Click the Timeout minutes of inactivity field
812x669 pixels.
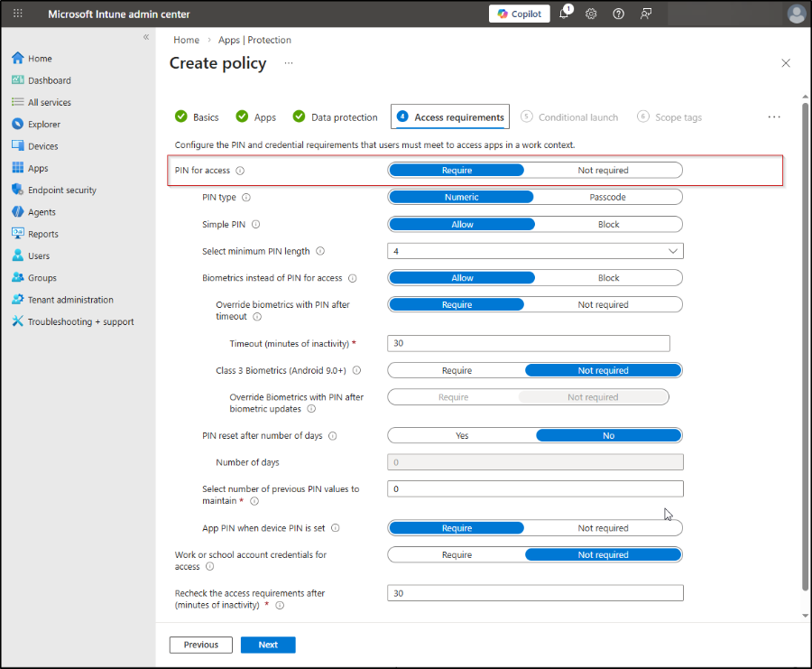click(x=529, y=343)
